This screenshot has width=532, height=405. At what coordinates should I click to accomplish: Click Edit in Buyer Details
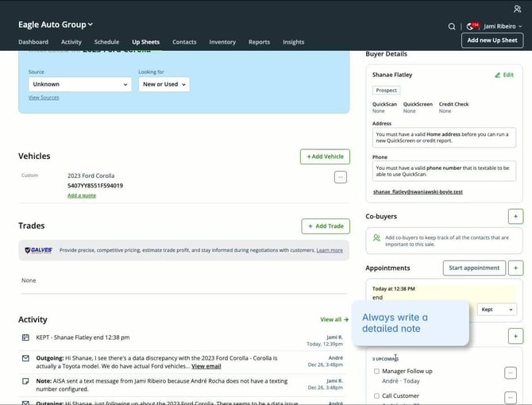[x=503, y=75]
